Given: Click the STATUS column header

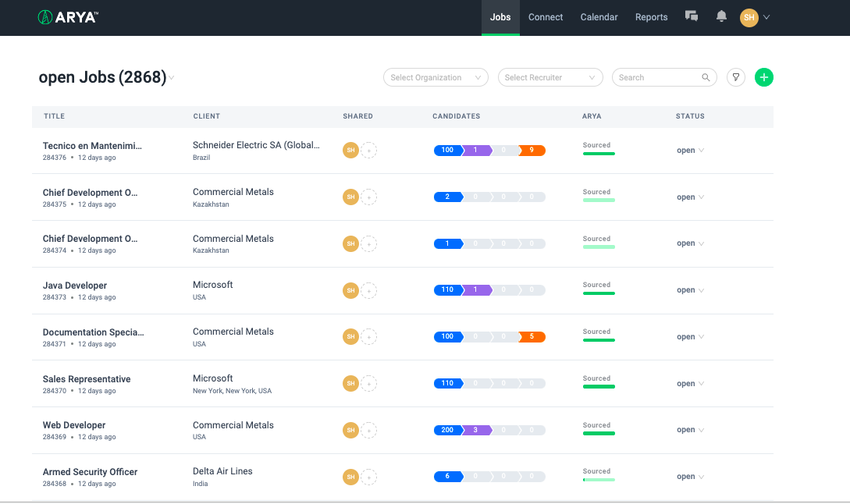Looking at the screenshot, I should (690, 116).
